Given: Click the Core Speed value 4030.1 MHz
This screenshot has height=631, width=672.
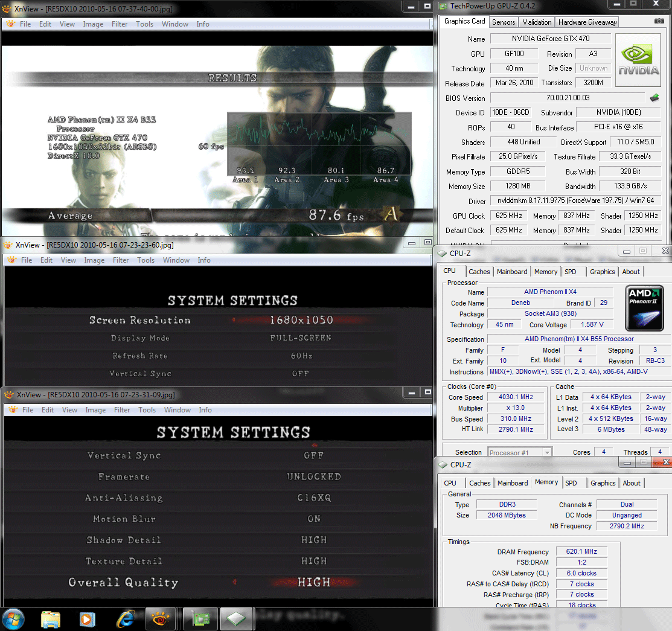Looking at the screenshot, I should pos(516,397).
